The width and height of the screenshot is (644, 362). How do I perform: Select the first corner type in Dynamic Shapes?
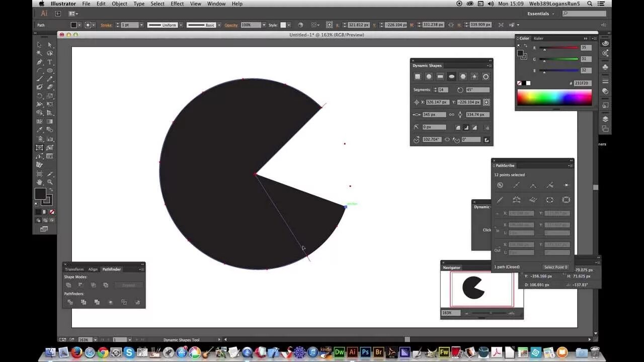point(457,128)
